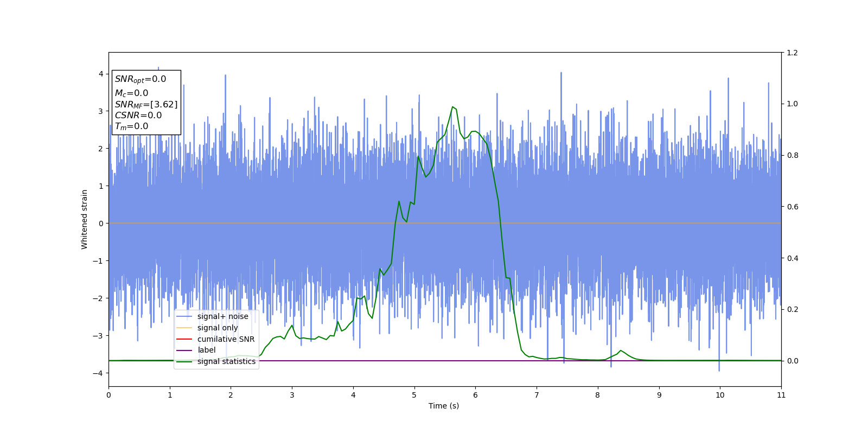Click the 'signal statistics' legend label
868x434 pixels.
click(x=226, y=361)
